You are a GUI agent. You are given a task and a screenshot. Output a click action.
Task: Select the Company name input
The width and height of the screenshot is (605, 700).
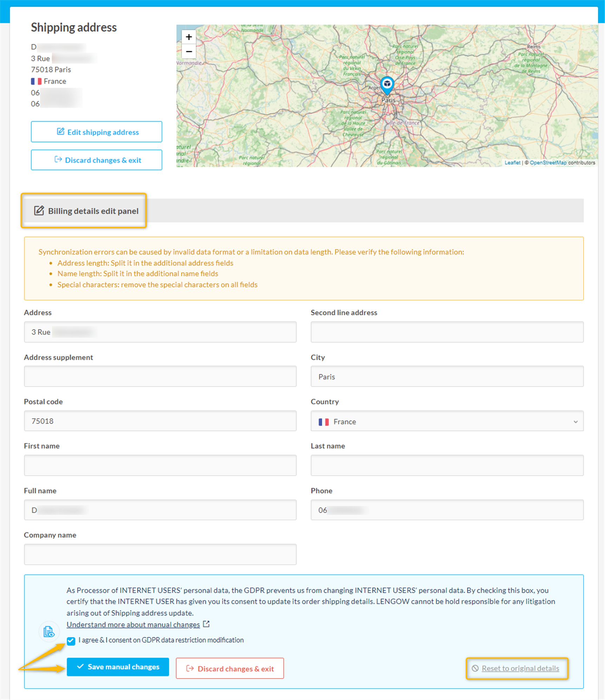point(160,554)
